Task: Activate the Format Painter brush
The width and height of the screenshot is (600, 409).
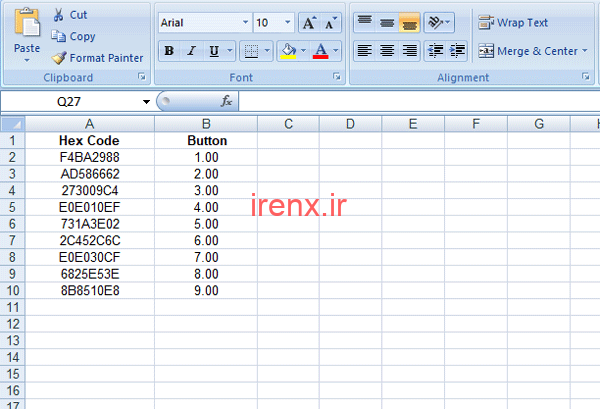Action: click(x=60, y=58)
